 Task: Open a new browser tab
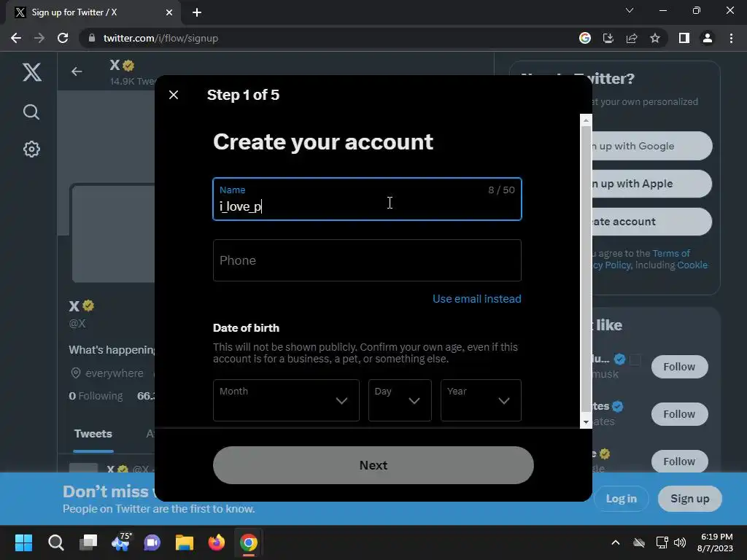tap(197, 12)
